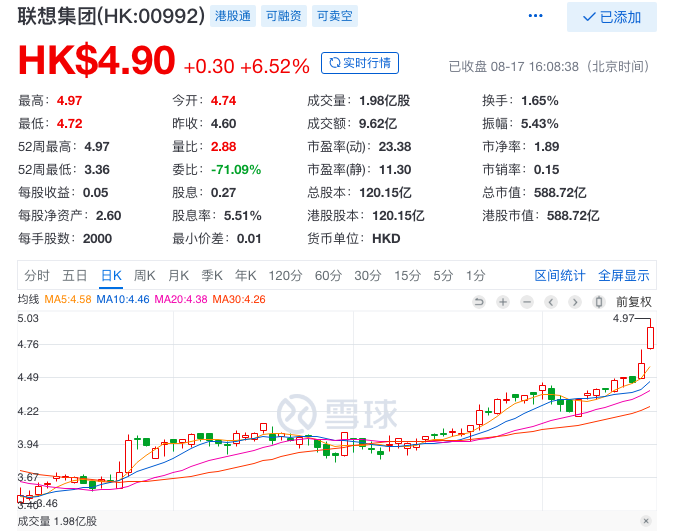686x531 pixels.
Task: Open the 前复权 adjustment dropdown
Action: 634,302
